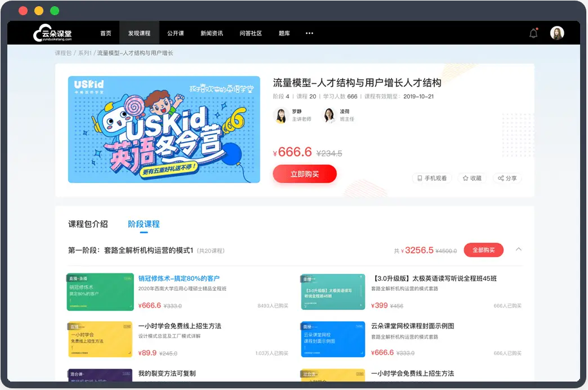Open course 云朵课堂网校课程封面示例图
Screen dimensions: 588x390
(x=412, y=326)
